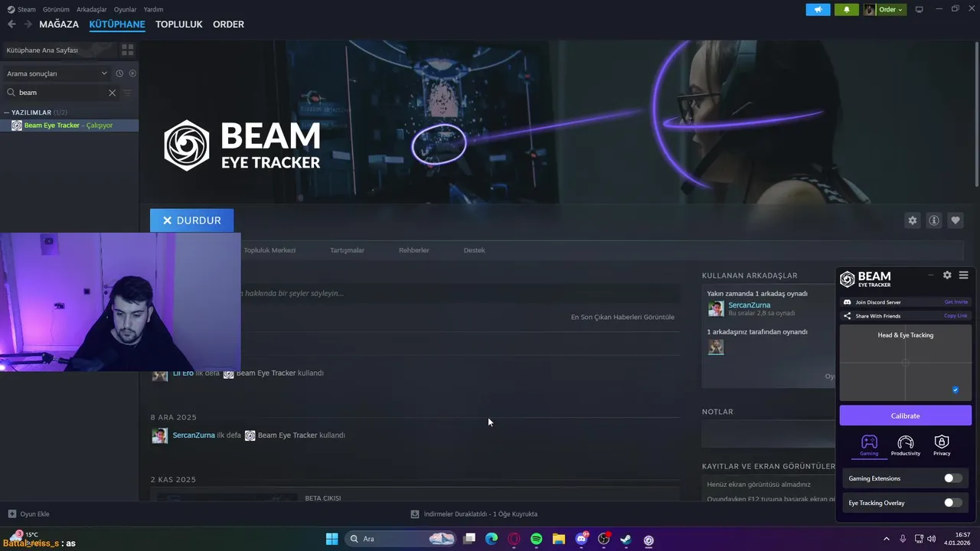Image resolution: width=980 pixels, height=551 pixels.
Task: Open the Oyunlar menu
Action: click(x=126, y=9)
